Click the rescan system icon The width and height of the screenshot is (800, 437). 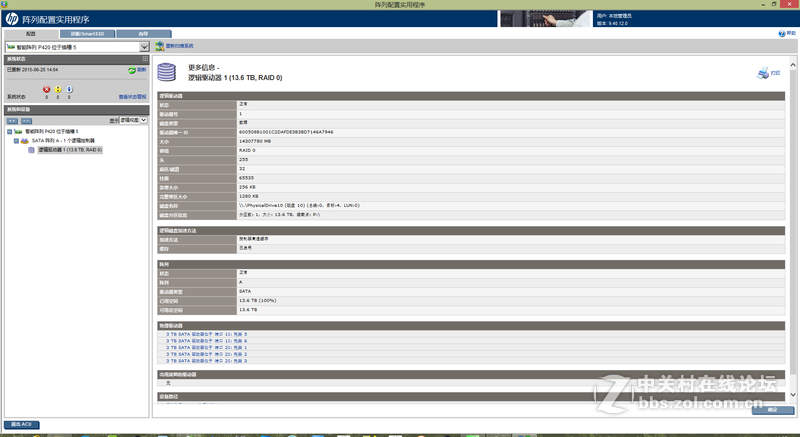[x=160, y=46]
